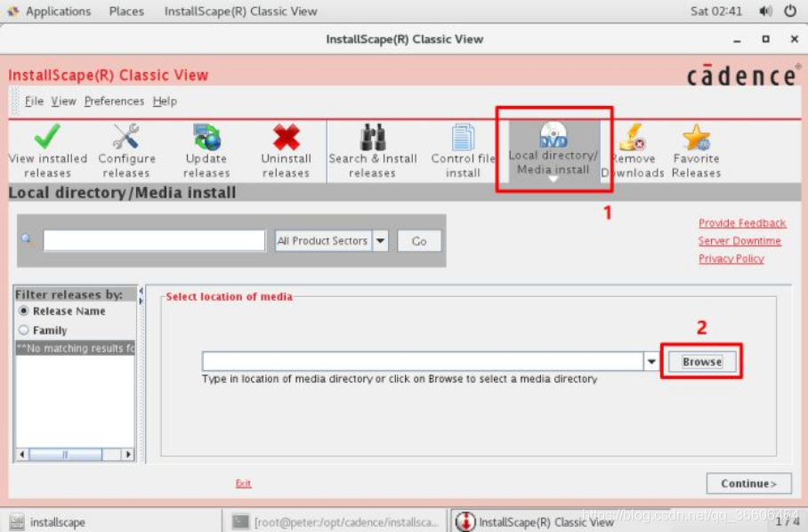Click the release search text field
Viewport: 808px width, 532px height.
pyautogui.click(x=154, y=241)
